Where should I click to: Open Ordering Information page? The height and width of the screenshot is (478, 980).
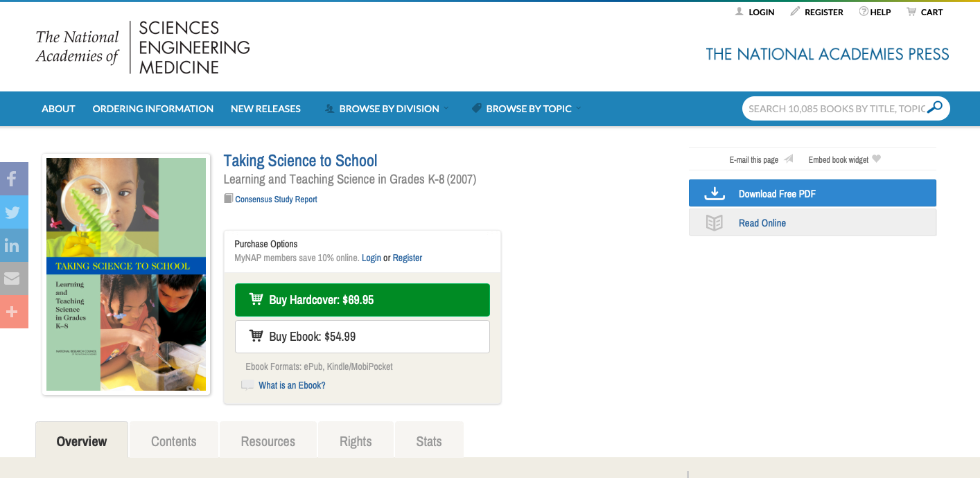click(x=153, y=109)
